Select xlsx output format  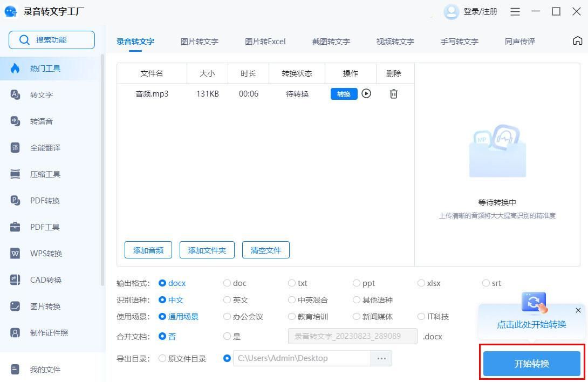pyautogui.click(x=421, y=283)
